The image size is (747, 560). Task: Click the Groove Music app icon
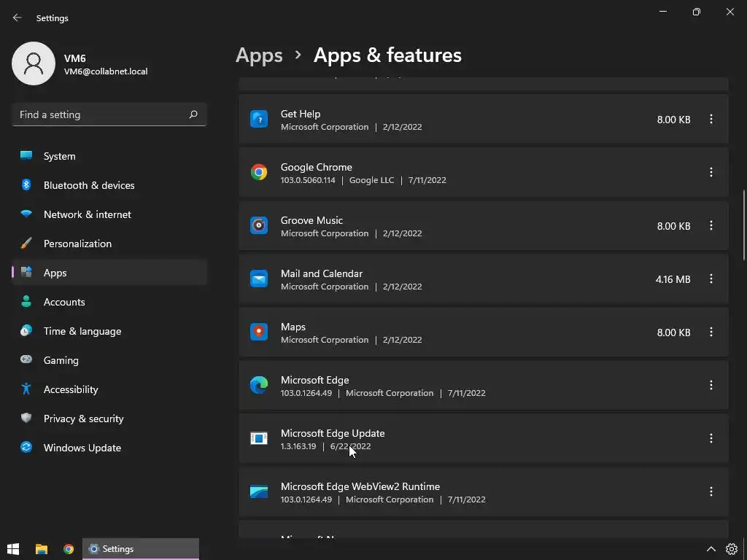[x=259, y=225]
